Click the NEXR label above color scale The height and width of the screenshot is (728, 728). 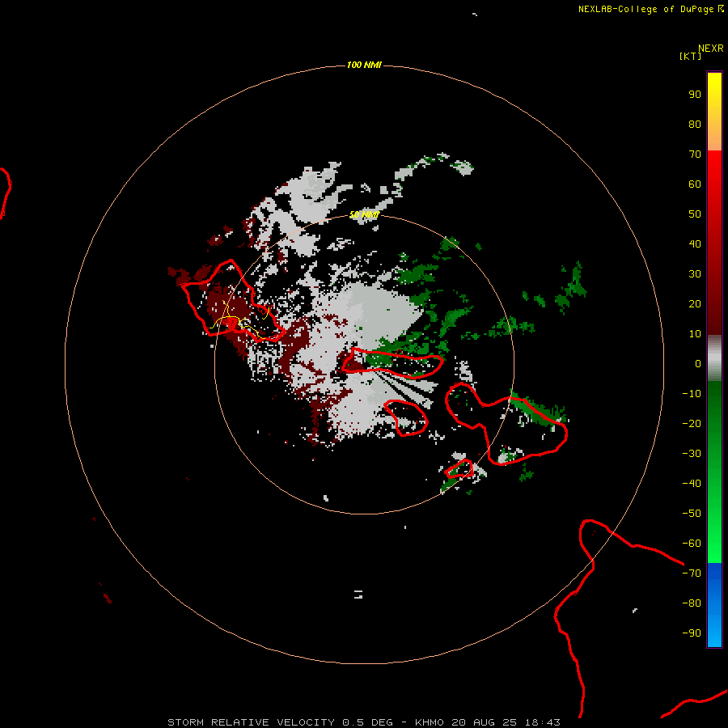click(x=711, y=49)
